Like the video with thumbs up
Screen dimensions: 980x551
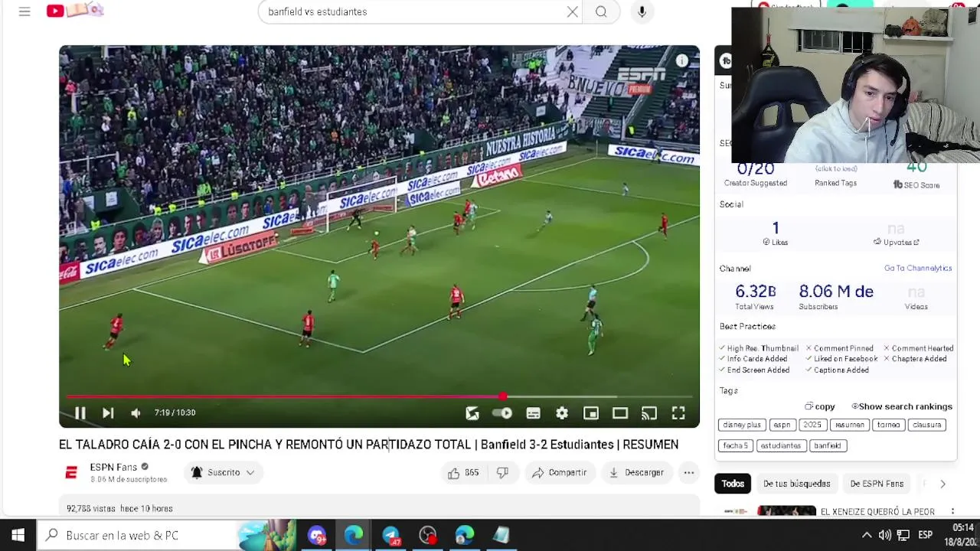point(464,473)
